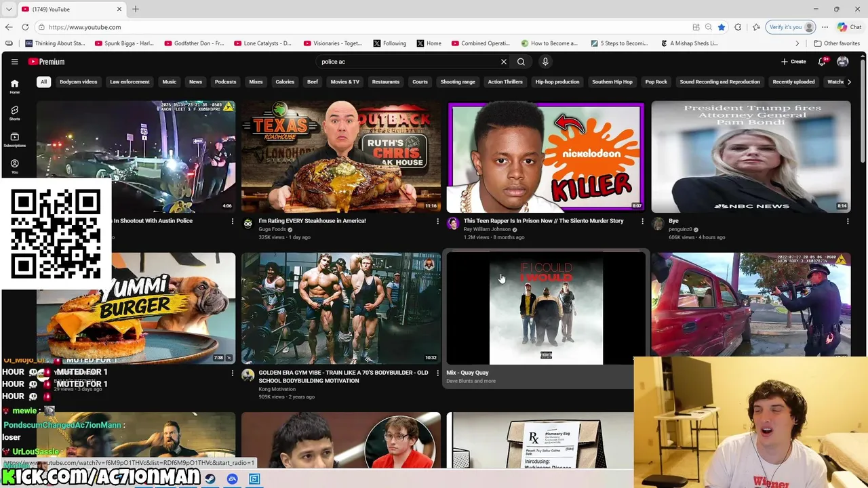Screen dimensions: 868x488
Task: Click the youtube.com address bar
Action: click(366, 27)
